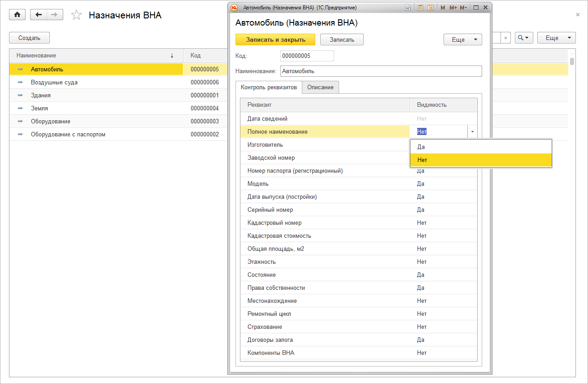Click the Видимость column header
This screenshot has height=384, width=588.
click(x=444, y=105)
